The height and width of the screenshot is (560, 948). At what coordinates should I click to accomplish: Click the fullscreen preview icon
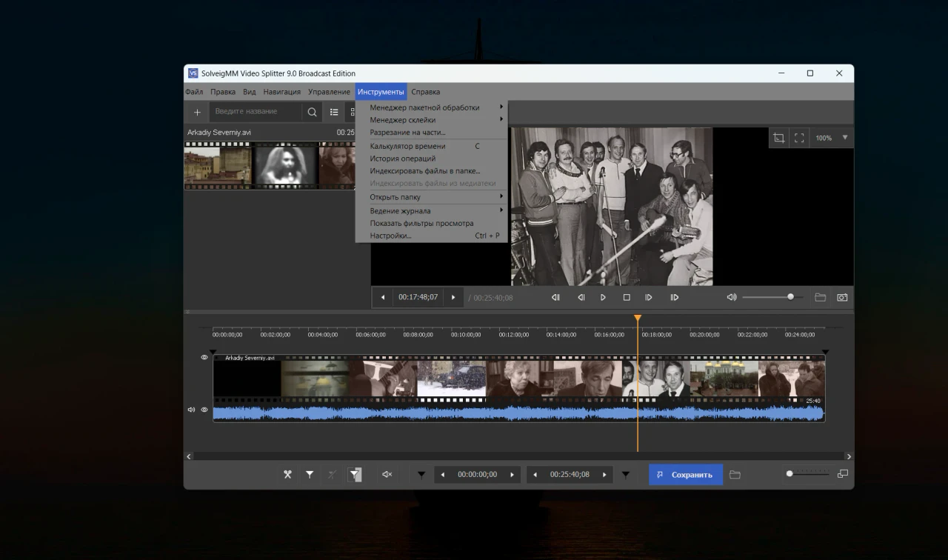click(799, 138)
